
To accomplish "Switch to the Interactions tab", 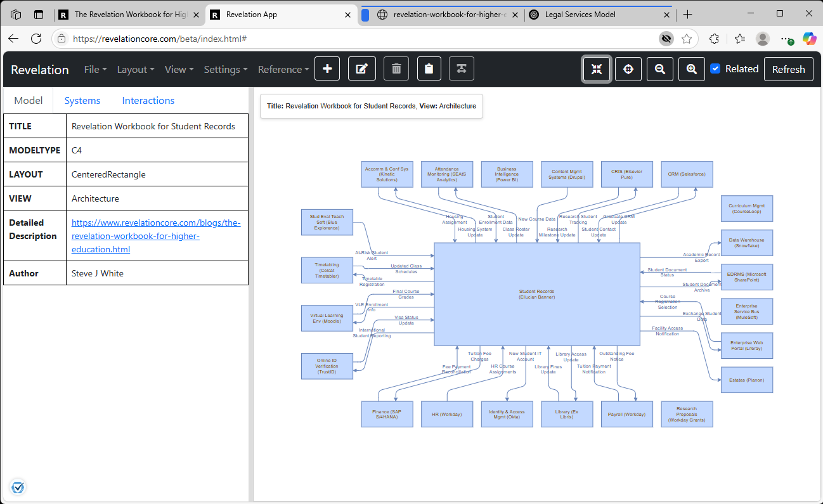I will pos(148,100).
